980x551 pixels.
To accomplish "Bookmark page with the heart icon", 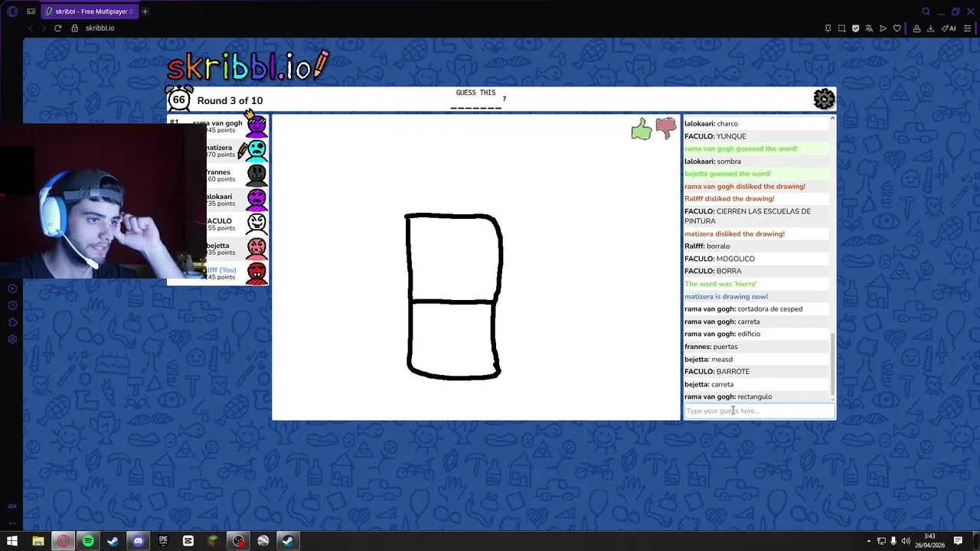I will [x=897, y=28].
